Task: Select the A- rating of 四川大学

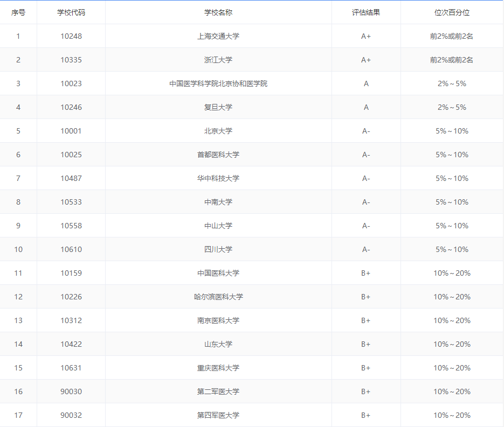Action: [x=366, y=249]
